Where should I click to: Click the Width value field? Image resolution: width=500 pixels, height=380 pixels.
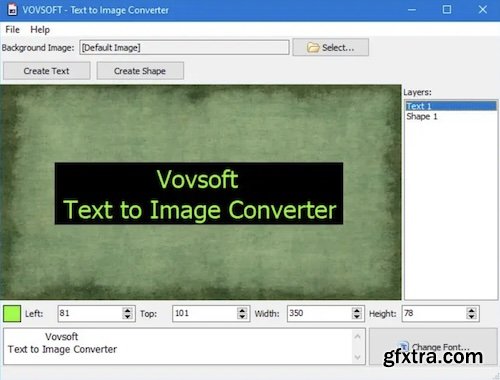click(x=319, y=313)
